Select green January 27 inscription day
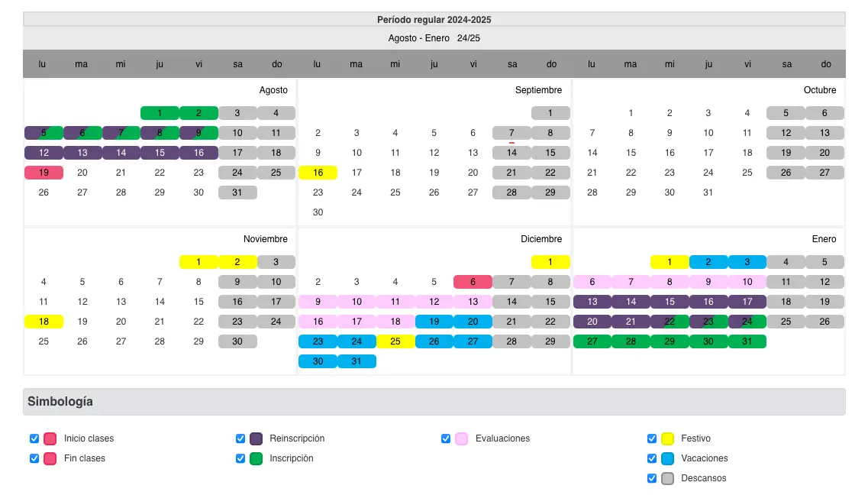The height and width of the screenshot is (495, 868). click(x=592, y=341)
